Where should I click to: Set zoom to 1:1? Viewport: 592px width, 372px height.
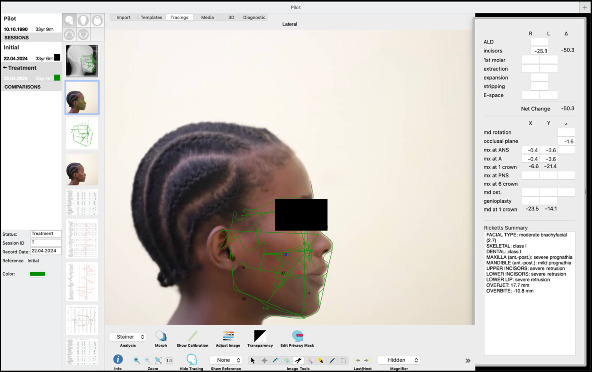click(x=170, y=360)
